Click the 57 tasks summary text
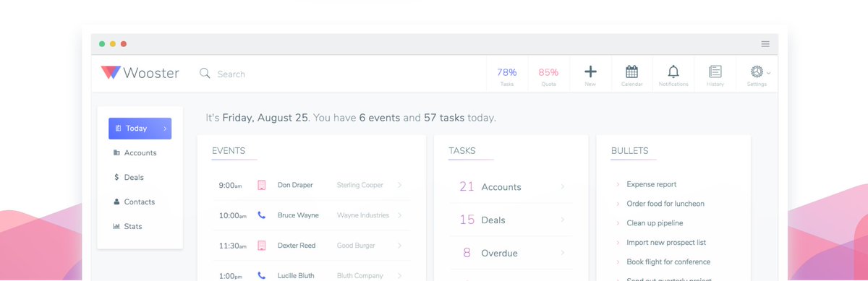Screen dimensions: 868x281 click(x=444, y=118)
